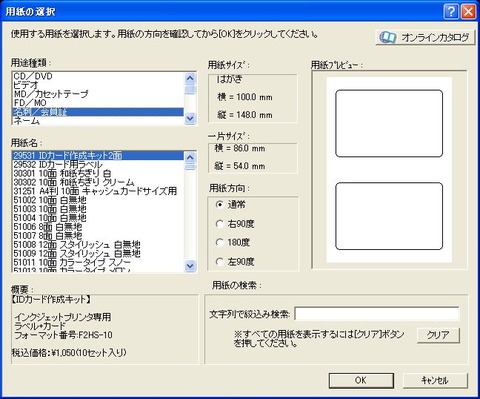The height and width of the screenshot is (399, 480).
Task: Select CD/DVD in the usage type list
Action: tap(98, 76)
